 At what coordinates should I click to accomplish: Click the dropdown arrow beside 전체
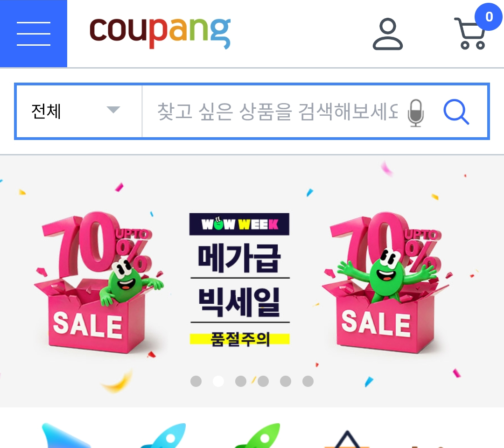click(x=113, y=110)
